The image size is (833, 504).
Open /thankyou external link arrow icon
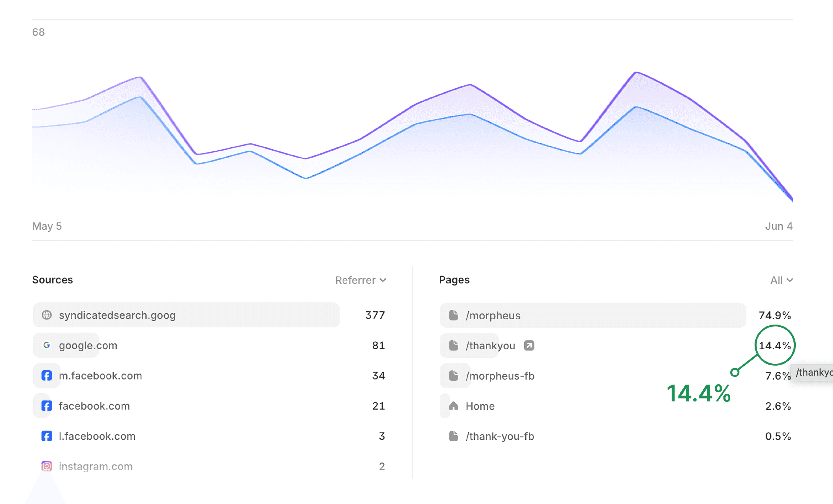point(529,346)
